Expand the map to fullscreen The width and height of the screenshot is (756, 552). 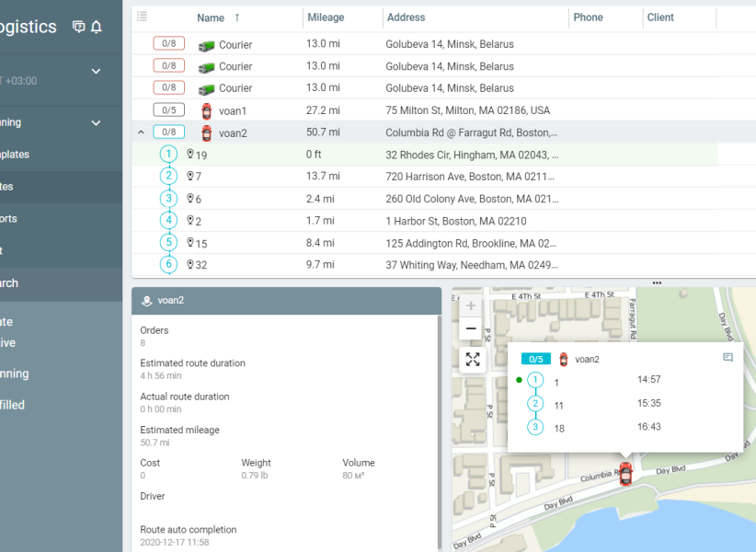473,359
